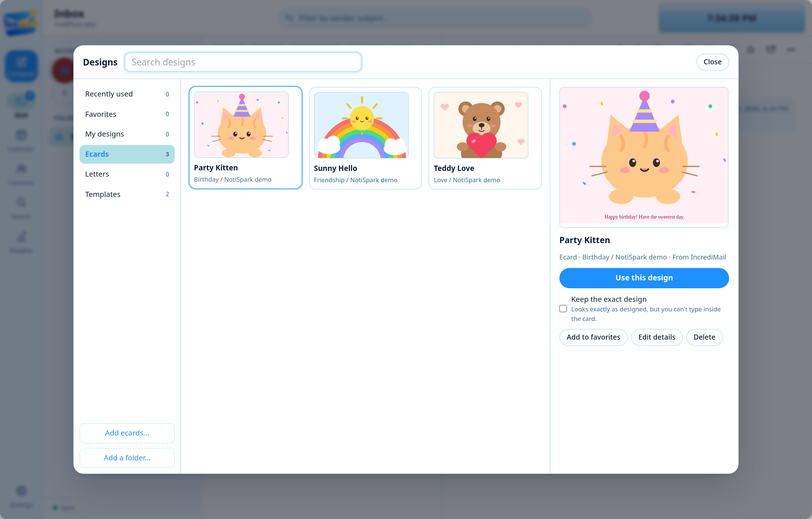Open Settings icon in the background sidebar

coord(21,496)
